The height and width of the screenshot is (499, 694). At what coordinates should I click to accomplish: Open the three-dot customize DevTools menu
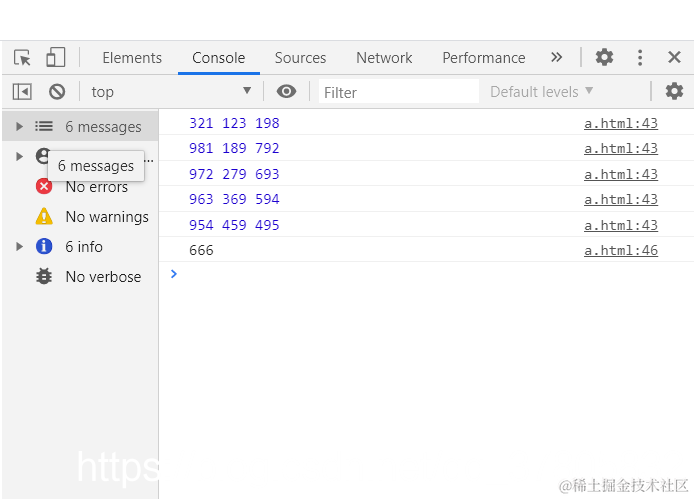tap(640, 58)
